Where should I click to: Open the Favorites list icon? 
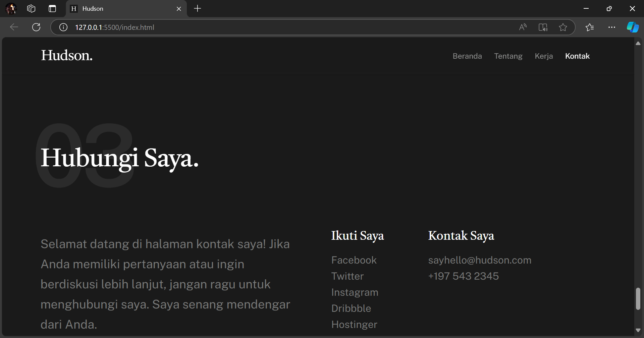(x=590, y=27)
